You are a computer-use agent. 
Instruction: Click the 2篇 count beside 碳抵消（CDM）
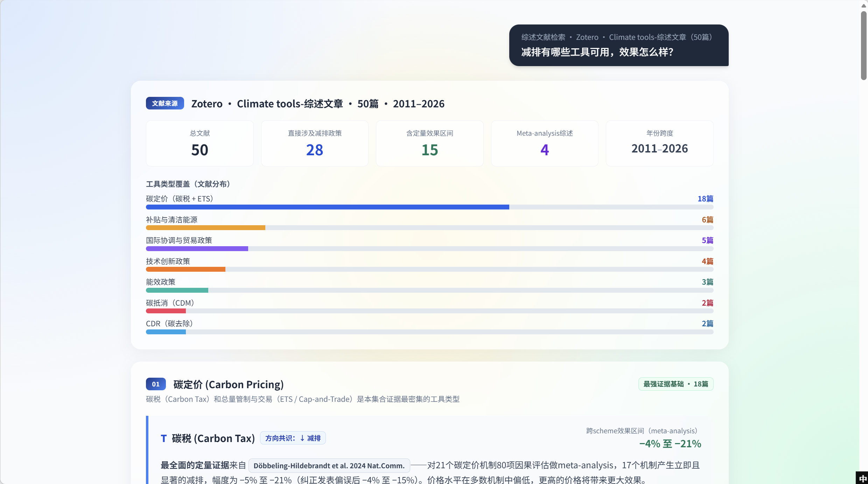[x=707, y=303]
